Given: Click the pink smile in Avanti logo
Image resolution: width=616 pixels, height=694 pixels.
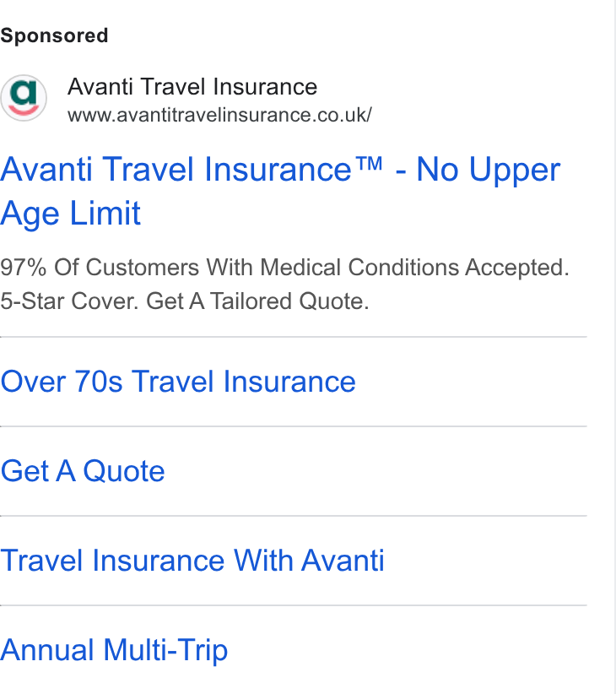Looking at the screenshot, I should tap(24, 108).
